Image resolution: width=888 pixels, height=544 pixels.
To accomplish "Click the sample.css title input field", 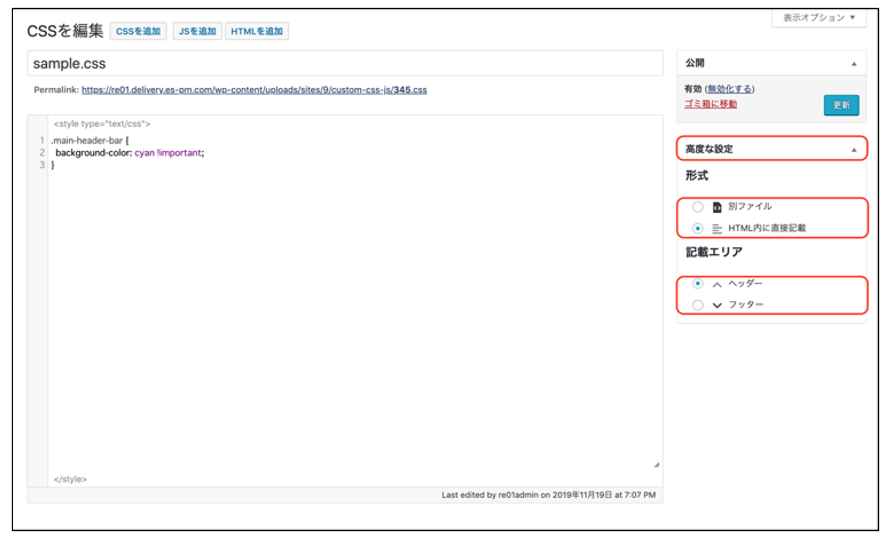I will [x=344, y=63].
